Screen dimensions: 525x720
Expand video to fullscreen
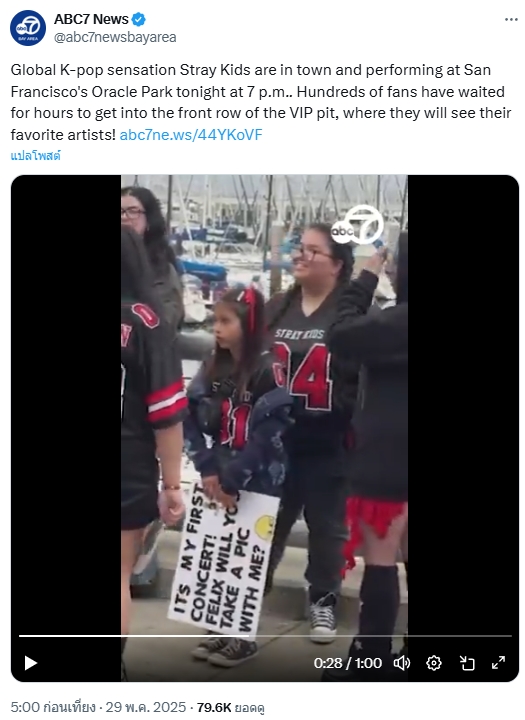click(498, 663)
